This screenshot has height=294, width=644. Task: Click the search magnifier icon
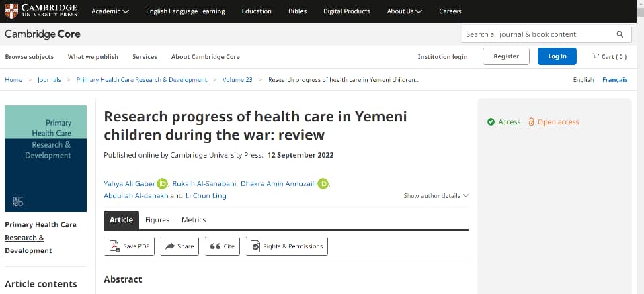click(620, 34)
